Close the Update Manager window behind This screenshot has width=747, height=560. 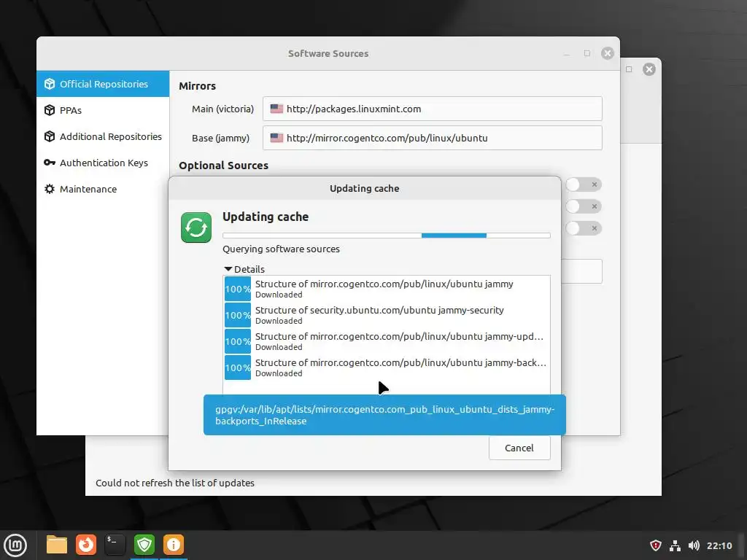(649, 69)
